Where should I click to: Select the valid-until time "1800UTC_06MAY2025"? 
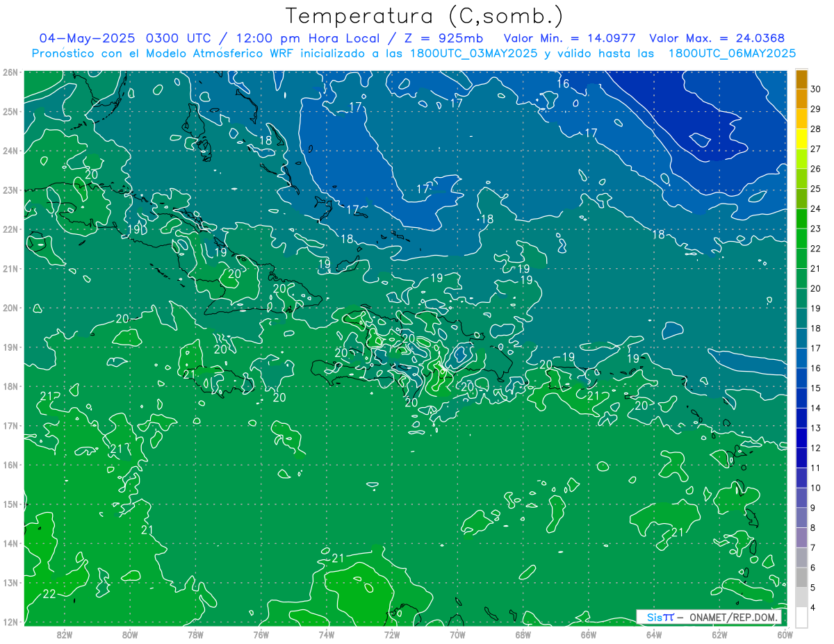732,53
